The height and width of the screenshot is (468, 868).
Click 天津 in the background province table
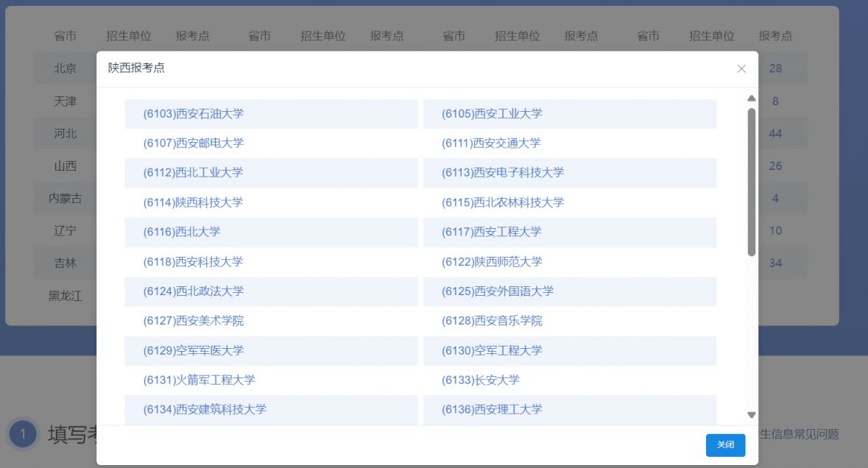click(x=65, y=102)
